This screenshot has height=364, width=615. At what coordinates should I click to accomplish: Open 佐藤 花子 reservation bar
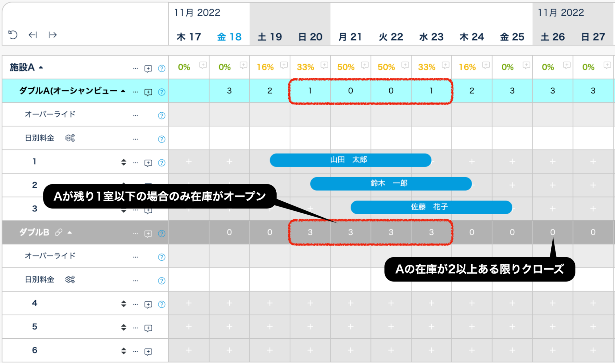(431, 207)
